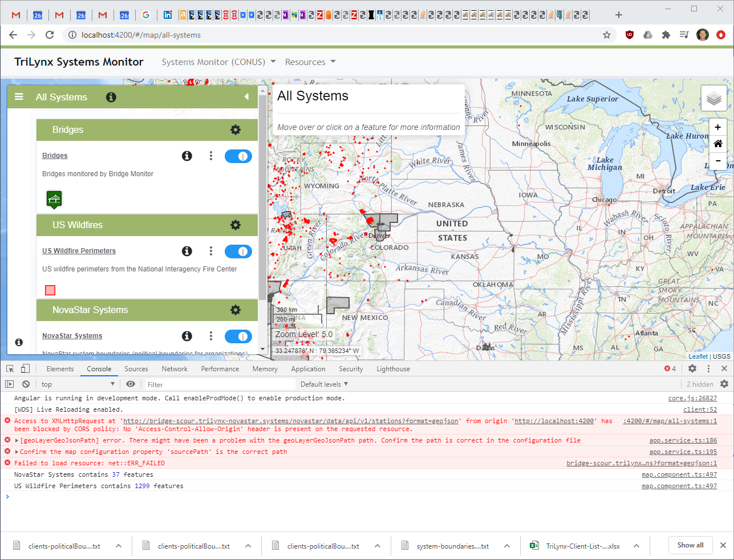Expand the geoLayerGeoJsonPath error message
This screenshot has width=734, height=560.
click(17, 440)
